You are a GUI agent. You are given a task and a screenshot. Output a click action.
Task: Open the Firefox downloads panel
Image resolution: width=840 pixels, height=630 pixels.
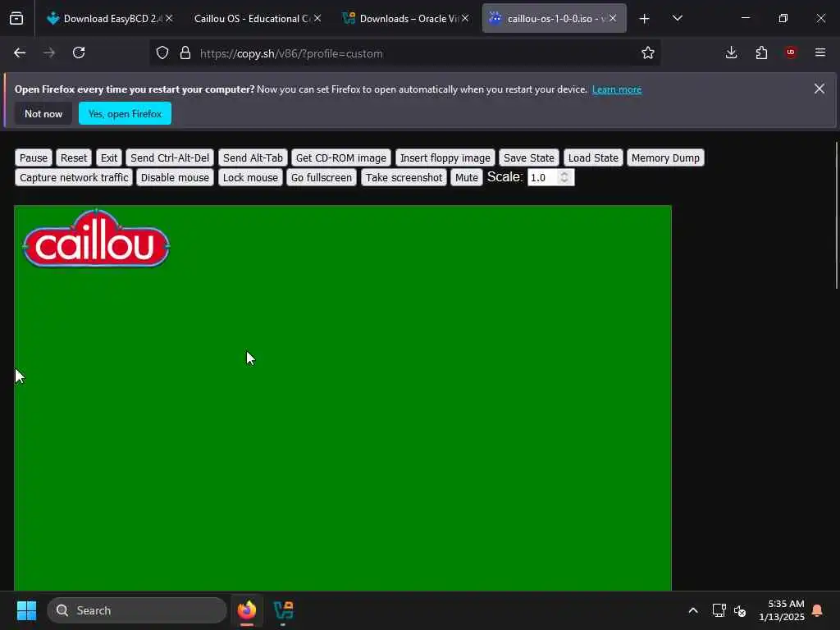tap(731, 52)
